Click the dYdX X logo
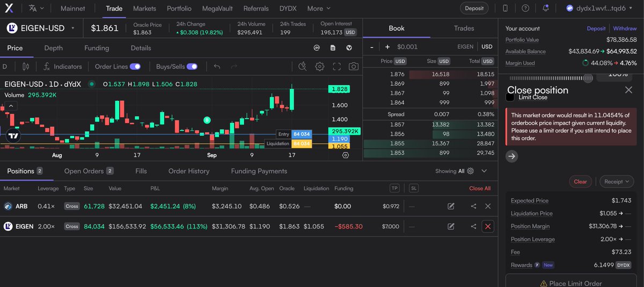Image resolution: width=644 pixels, height=287 pixels. (10, 8)
